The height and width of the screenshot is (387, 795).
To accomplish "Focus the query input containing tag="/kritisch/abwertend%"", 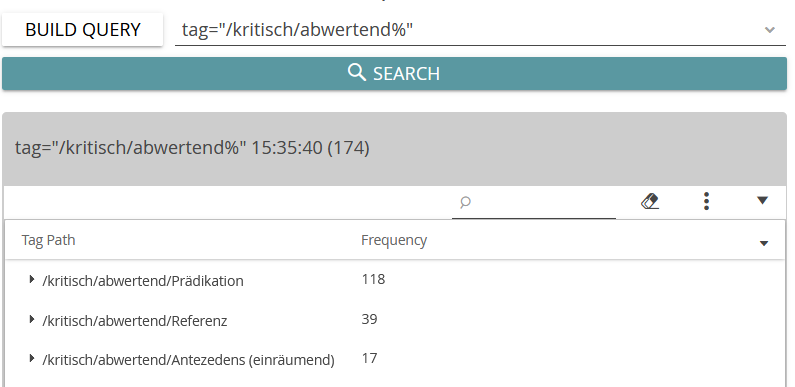I will [x=467, y=30].
